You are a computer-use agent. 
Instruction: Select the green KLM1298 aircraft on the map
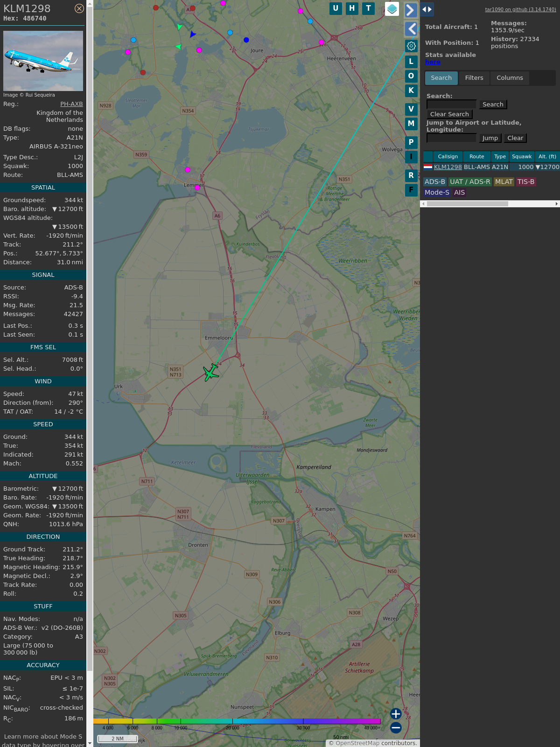(x=211, y=372)
